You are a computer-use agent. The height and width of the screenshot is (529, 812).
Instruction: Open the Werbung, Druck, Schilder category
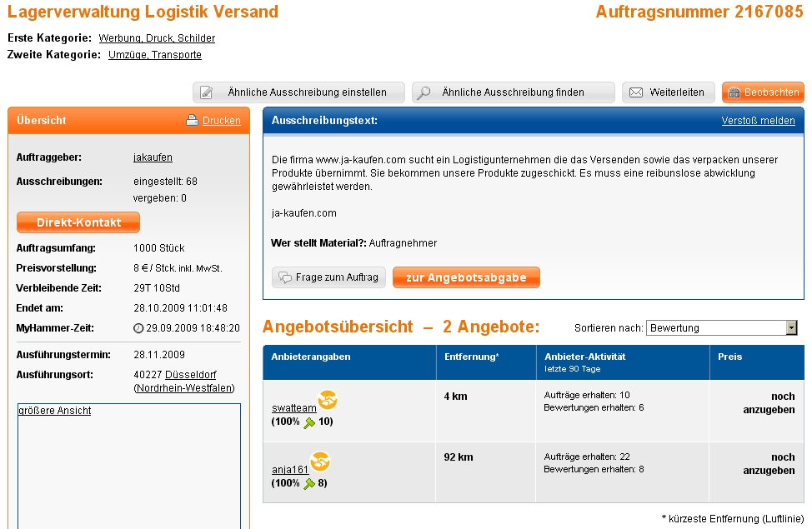click(x=157, y=38)
